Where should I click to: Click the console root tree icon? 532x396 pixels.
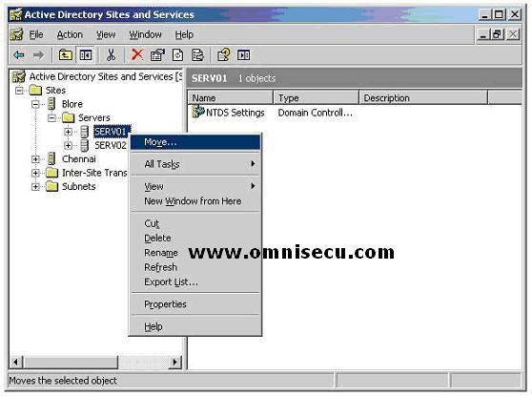coord(18,76)
